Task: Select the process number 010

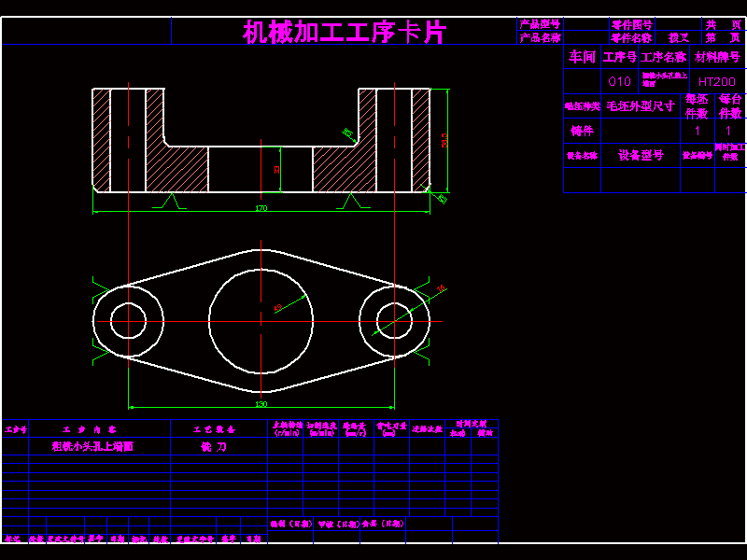Action: [619, 82]
